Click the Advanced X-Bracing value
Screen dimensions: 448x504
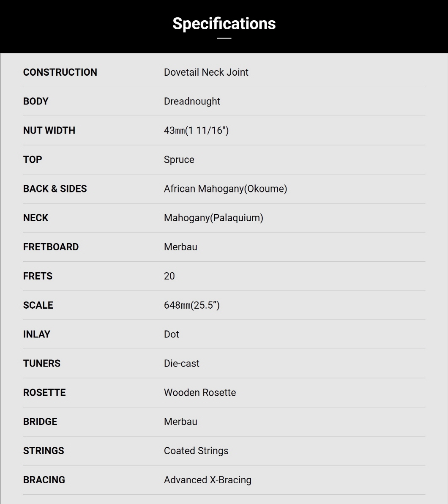point(208,480)
